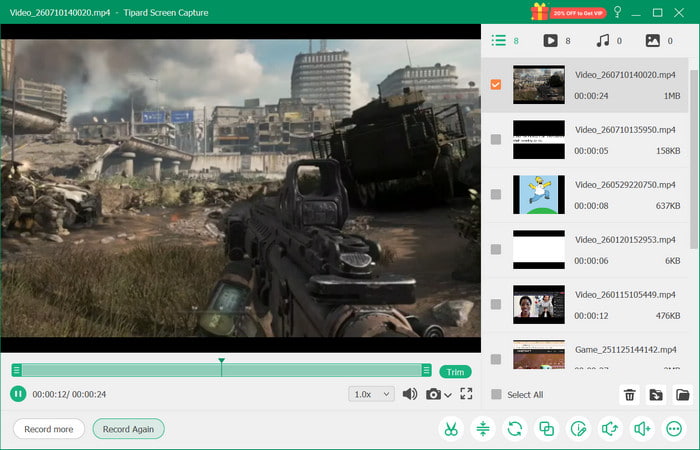Check the Game_251125144142.mp4 checkbox

pyautogui.click(x=496, y=359)
